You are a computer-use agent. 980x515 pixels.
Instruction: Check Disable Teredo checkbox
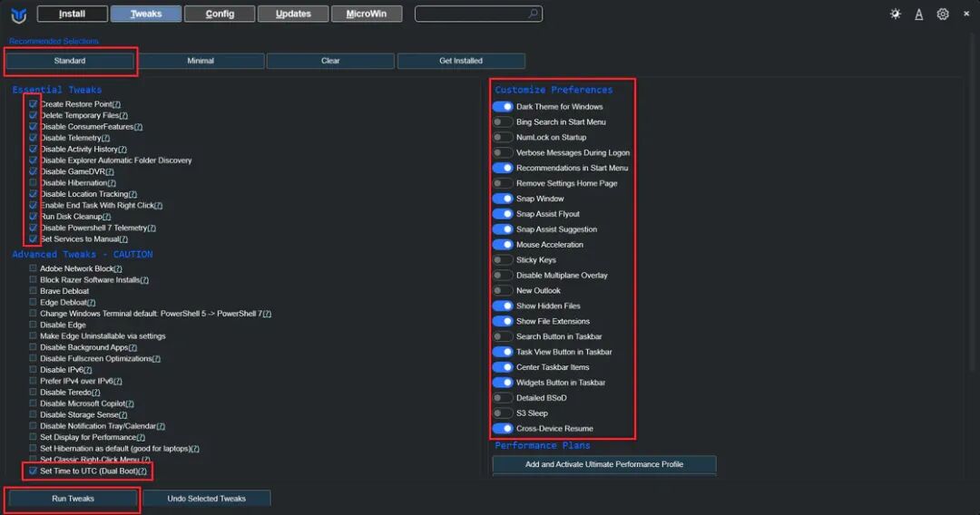tap(33, 392)
